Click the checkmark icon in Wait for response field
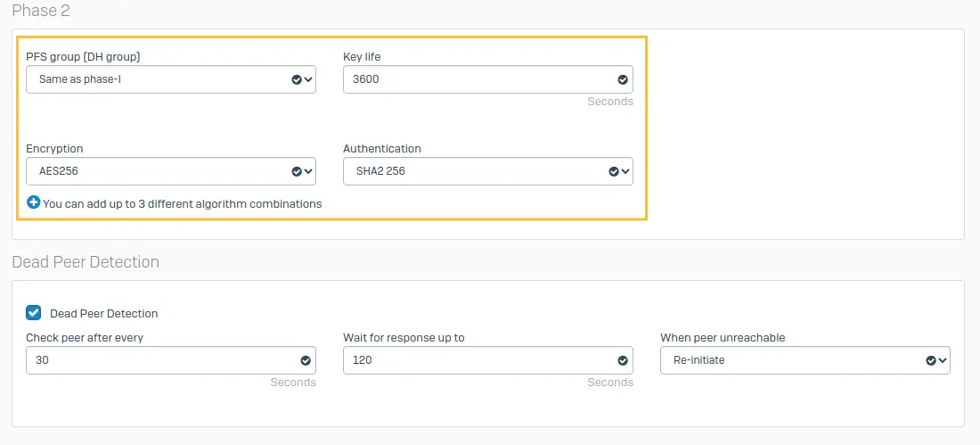The width and height of the screenshot is (980, 445). pos(623,360)
